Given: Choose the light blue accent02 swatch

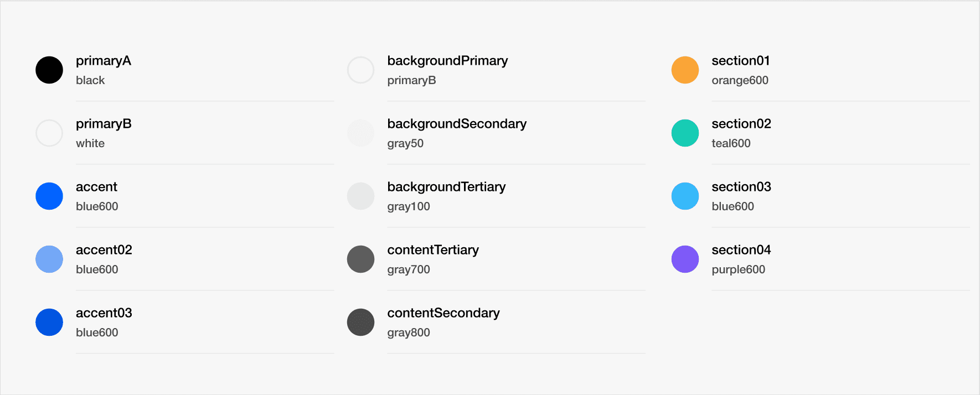Looking at the screenshot, I should (49, 259).
